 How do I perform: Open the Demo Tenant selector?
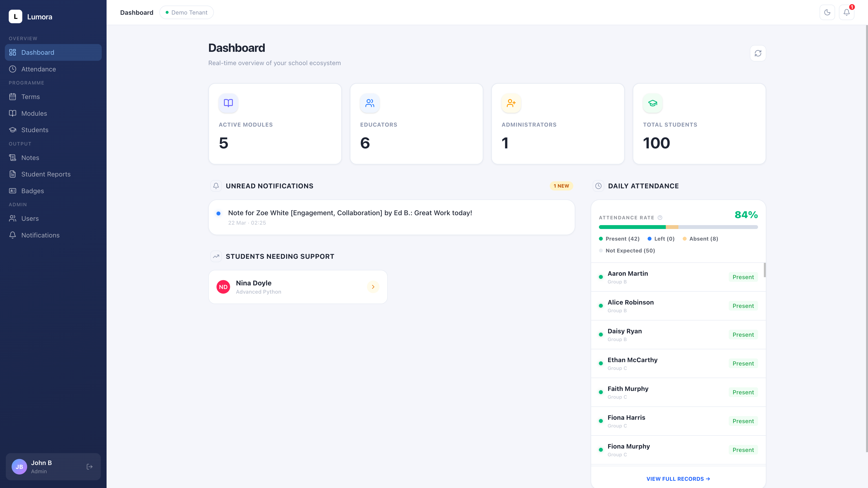click(x=186, y=12)
